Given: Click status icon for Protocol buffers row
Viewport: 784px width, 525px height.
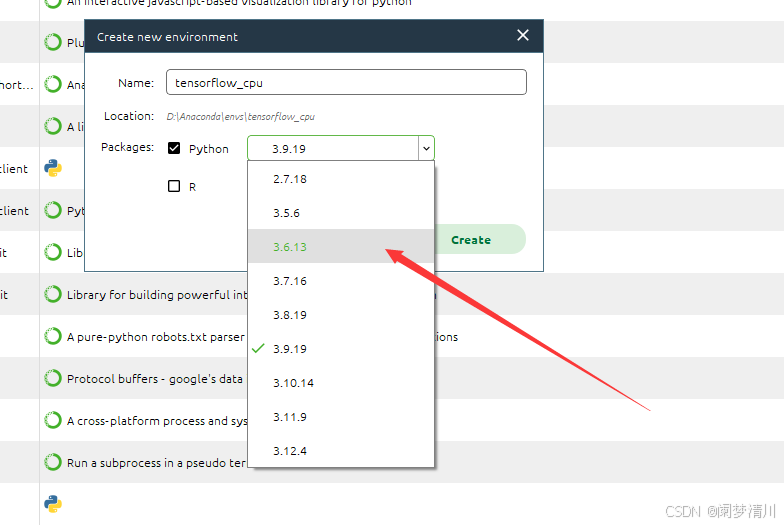Looking at the screenshot, I should 52,378.
